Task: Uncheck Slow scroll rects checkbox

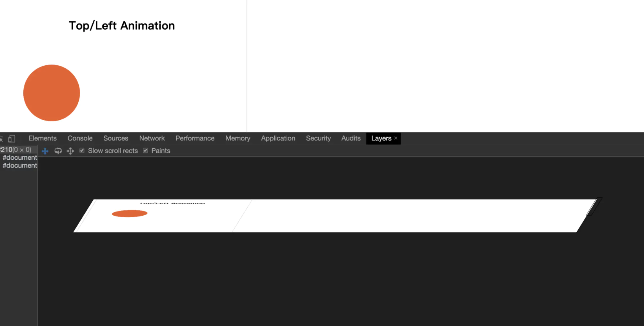Action: tap(82, 151)
